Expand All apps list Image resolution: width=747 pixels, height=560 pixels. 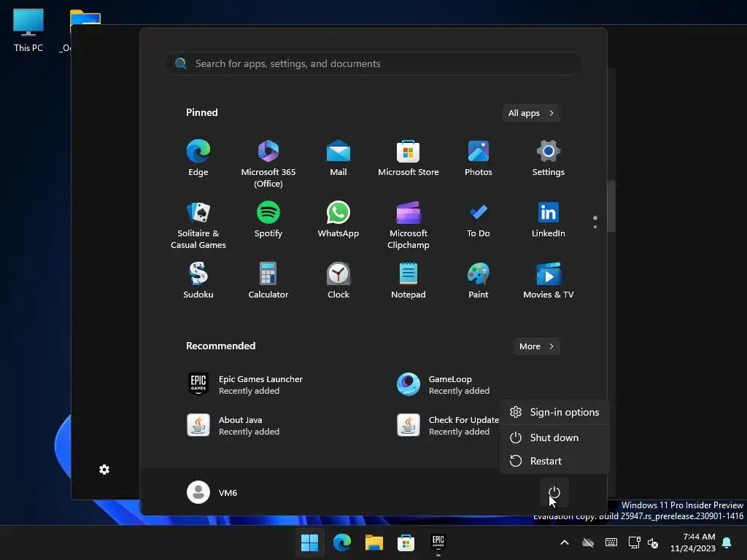point(531,113)
